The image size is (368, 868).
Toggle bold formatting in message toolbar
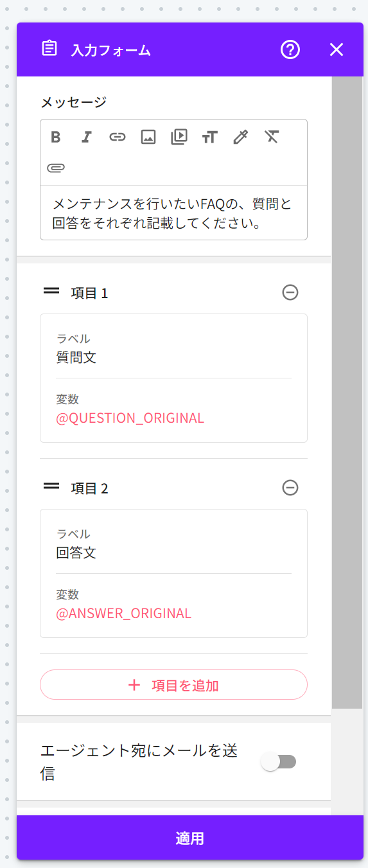(x=56, y=137)
